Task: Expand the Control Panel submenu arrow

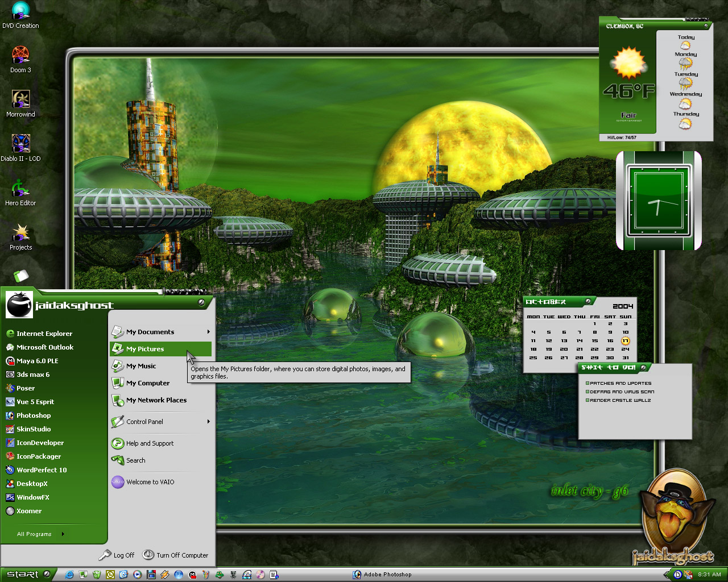Action: pyautogui.click(x=209, y=422)
